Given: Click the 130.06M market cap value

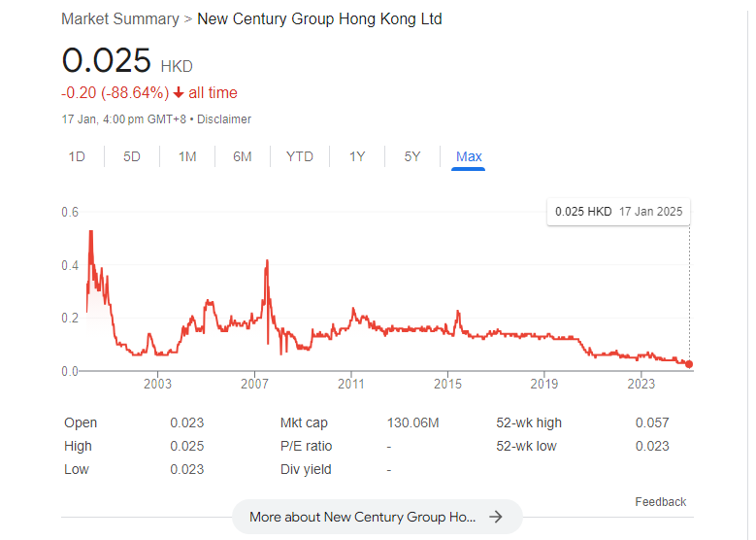Looking at the screenshot, I should [x=412, y=422].
